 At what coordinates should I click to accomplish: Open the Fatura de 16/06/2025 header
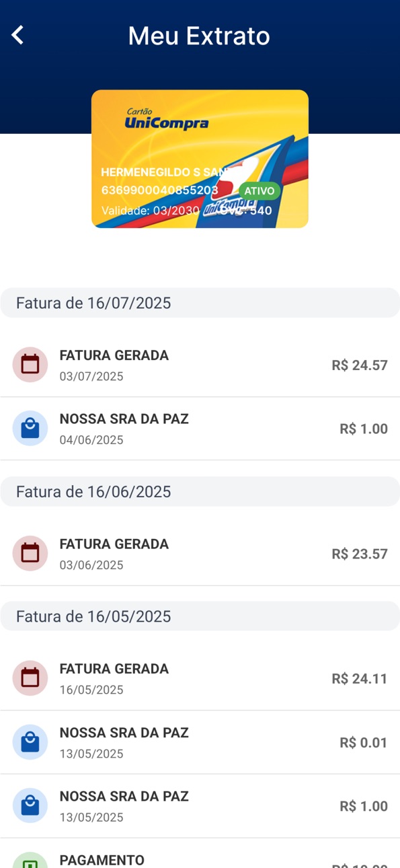tap(200, 491)
